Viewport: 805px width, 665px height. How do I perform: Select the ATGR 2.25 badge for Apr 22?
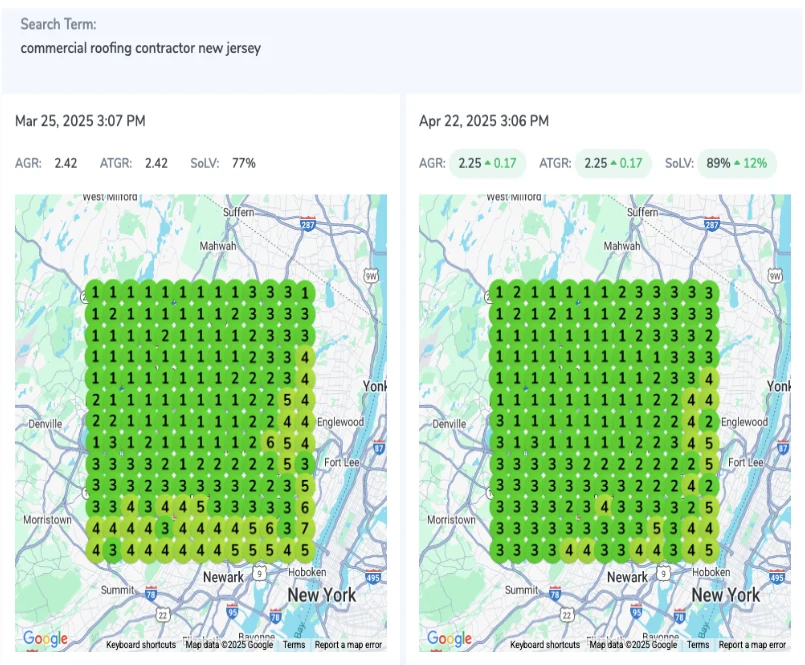click(612, 163)
